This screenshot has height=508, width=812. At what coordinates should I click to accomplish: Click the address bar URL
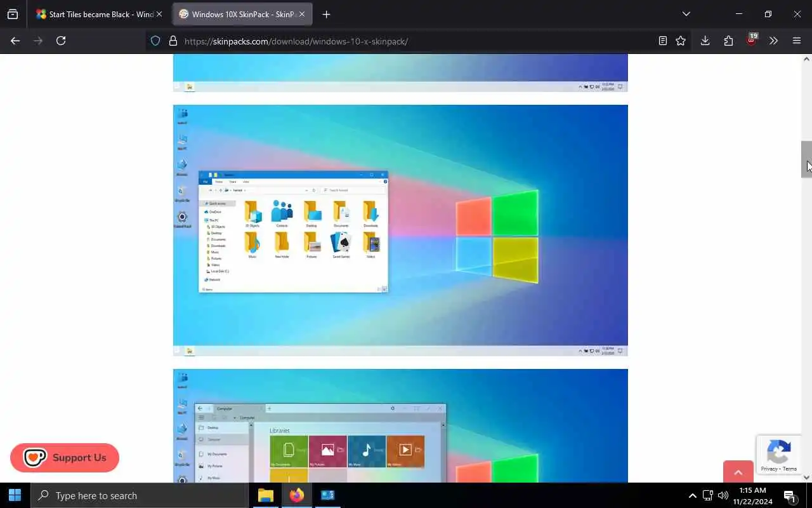click(x=296, y=41)
